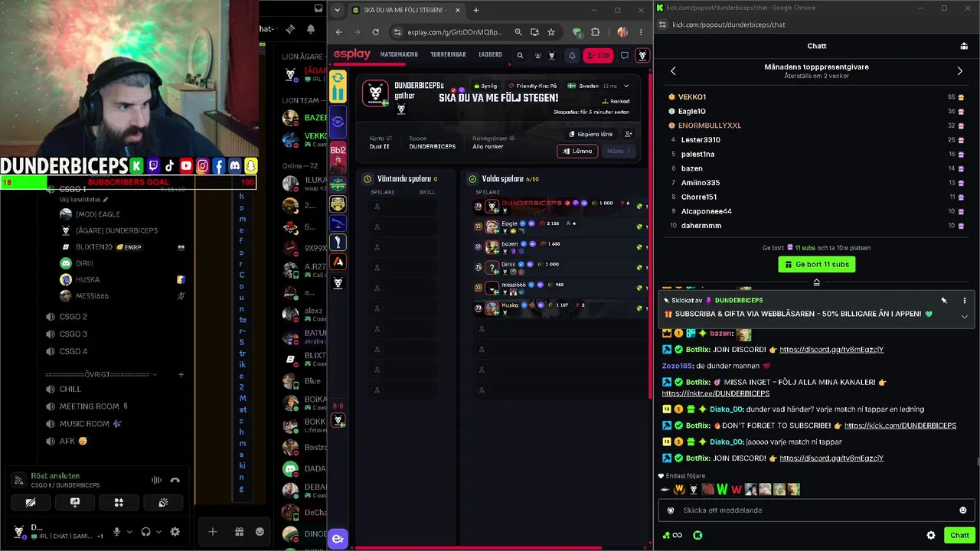
Task: Send message with Chatt button
Action: [959, 536]
